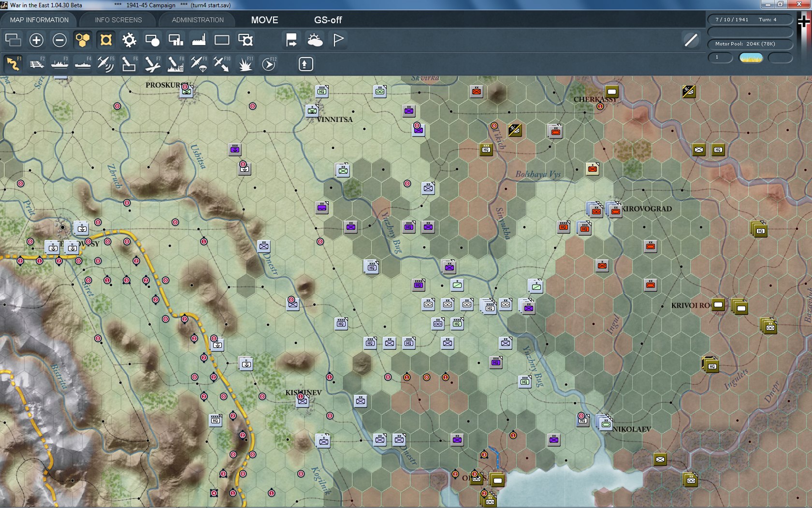
Task: Click the diagonal slash button near the date panel
Action: pos(691,40)
